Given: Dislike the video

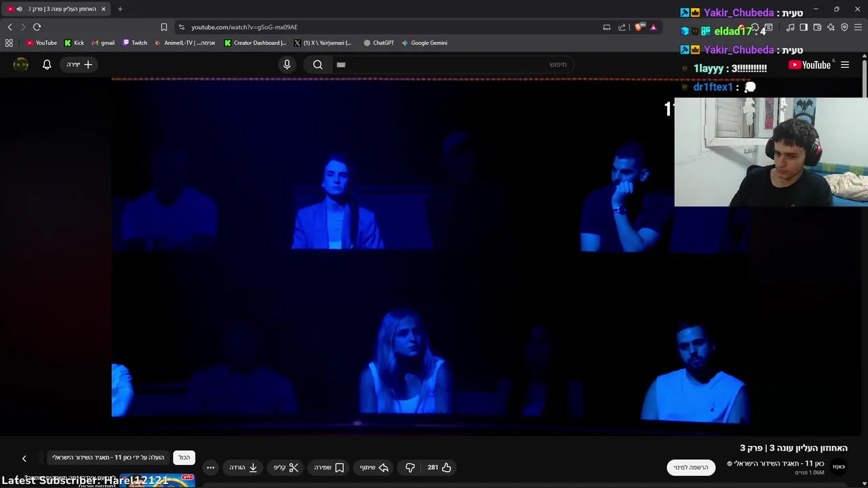Looking at the screenshot, I should [410, 468].
